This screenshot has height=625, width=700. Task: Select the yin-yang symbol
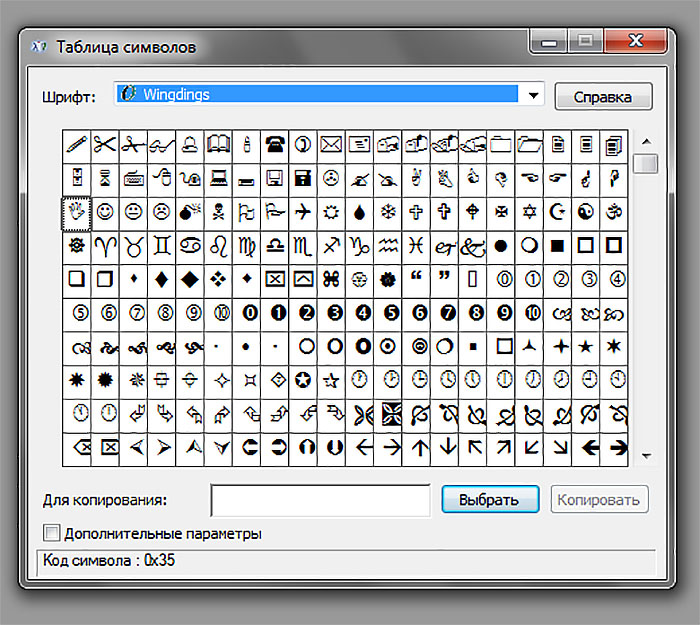pos(585,212)
